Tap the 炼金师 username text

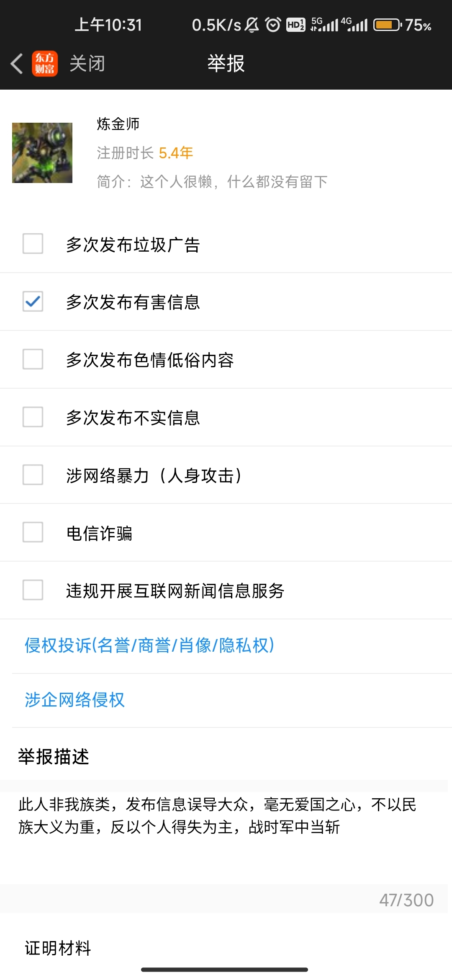(x=118, y=124)
